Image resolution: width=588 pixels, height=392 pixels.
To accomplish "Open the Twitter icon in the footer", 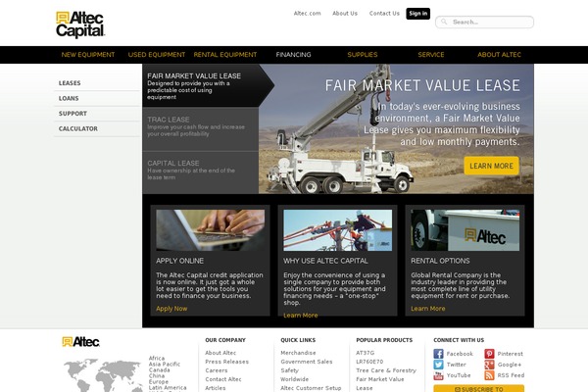I will coord(438,365).
